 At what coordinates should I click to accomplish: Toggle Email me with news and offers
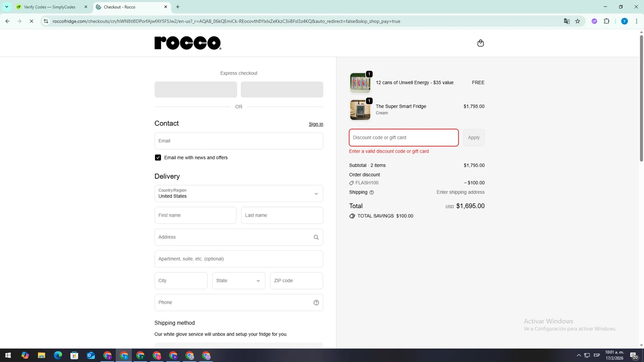[x=158, y=158]
